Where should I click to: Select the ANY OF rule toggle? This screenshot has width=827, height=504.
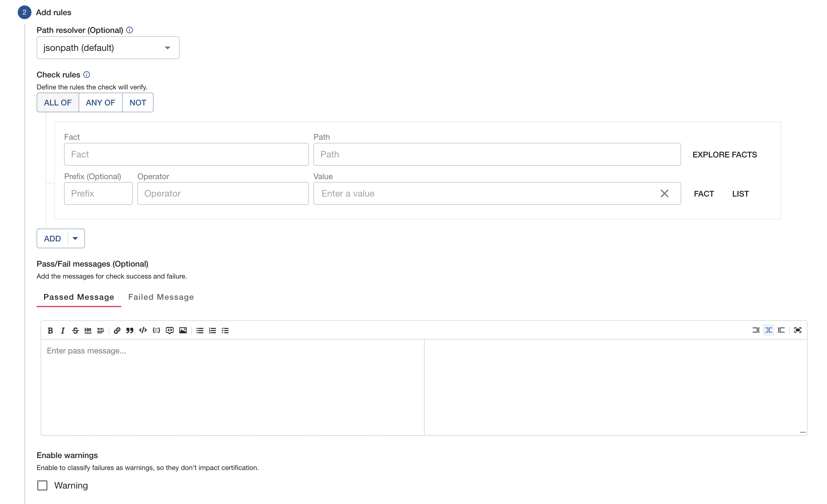point(100,103)
